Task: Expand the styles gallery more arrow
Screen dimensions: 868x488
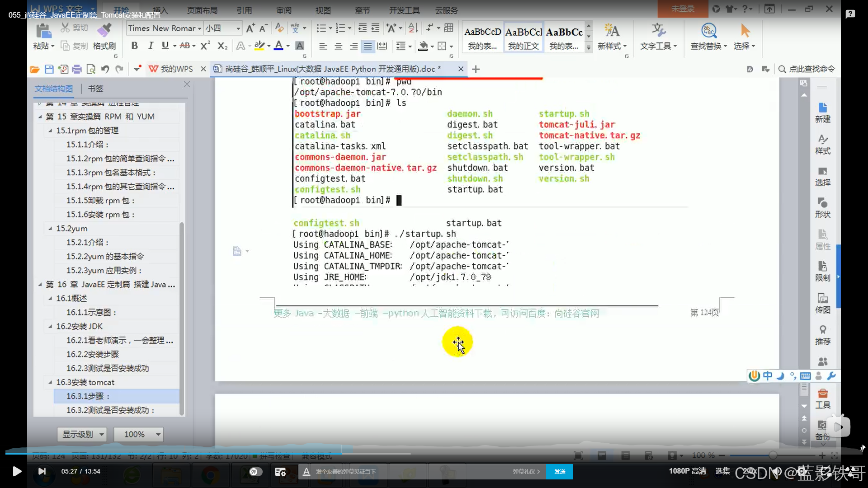Action: point(589,47)
